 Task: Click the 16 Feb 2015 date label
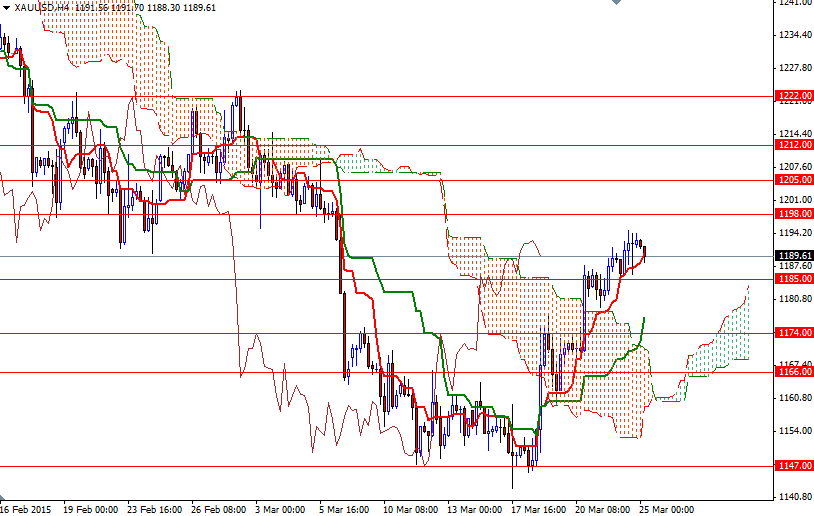coord(26,508)
